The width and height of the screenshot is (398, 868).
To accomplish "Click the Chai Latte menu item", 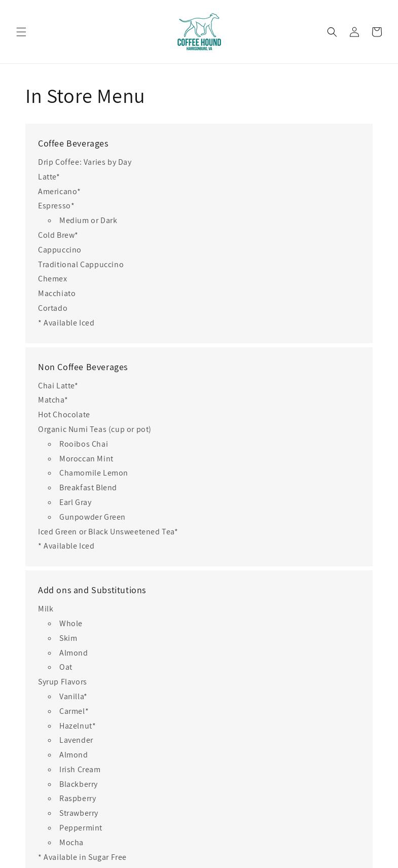I will tap(58, 386).
